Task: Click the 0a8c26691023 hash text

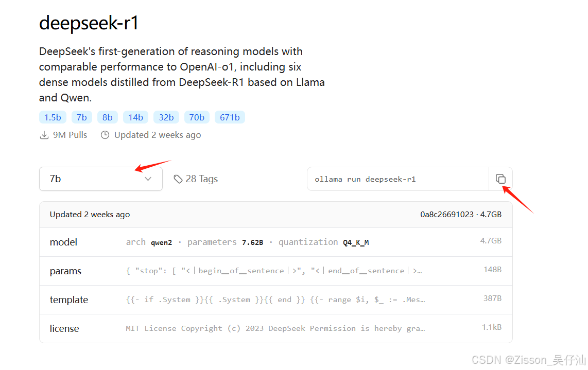Action: (x=446, y=215)
